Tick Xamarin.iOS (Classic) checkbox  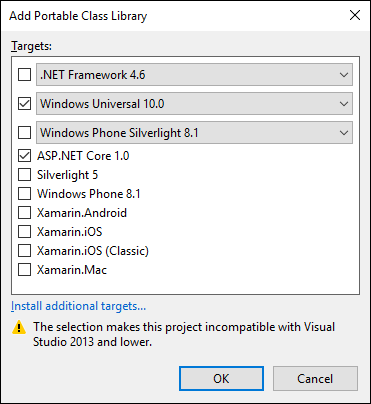[24, 251]
